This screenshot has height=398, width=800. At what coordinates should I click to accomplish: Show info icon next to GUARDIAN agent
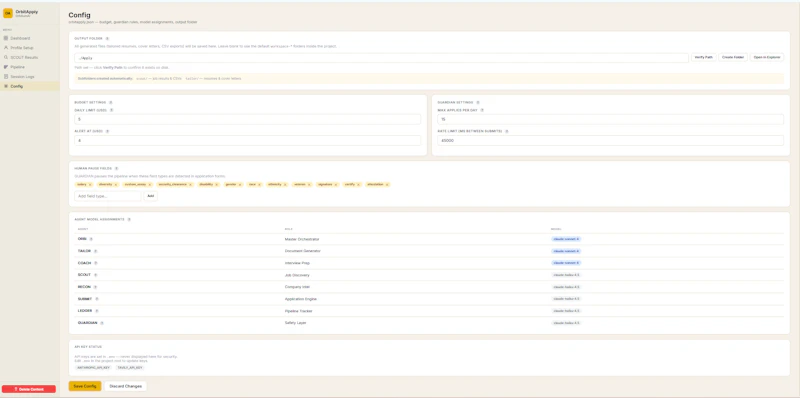(x=102, y=323)
